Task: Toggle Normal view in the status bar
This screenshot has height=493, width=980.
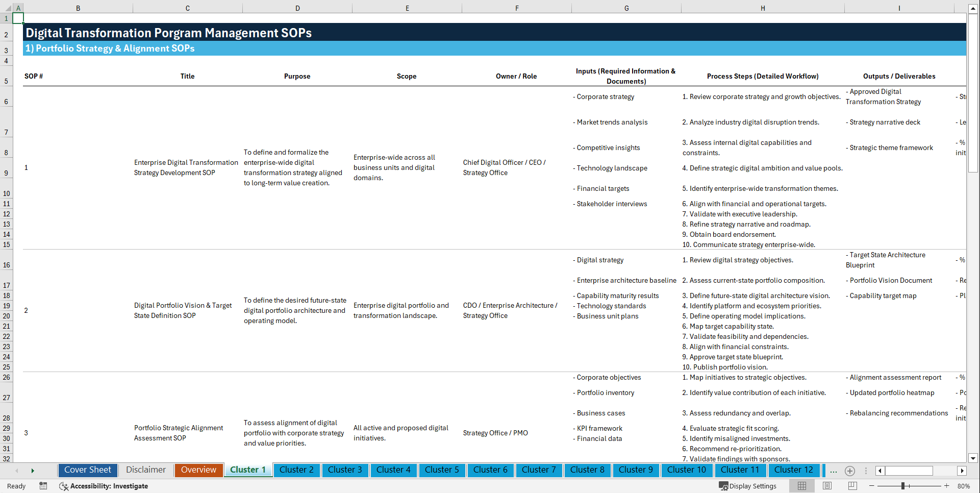Action: click(801, 486)
